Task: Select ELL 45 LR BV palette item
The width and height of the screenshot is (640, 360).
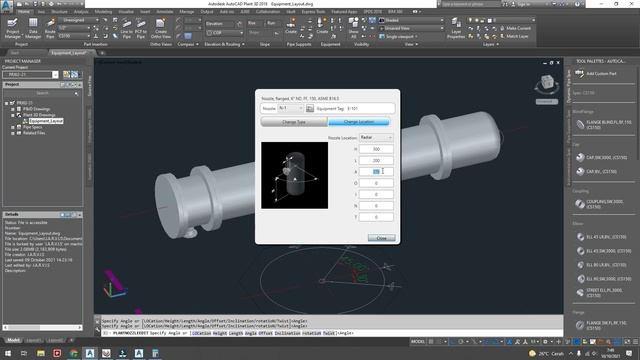Action: point(601,237)
